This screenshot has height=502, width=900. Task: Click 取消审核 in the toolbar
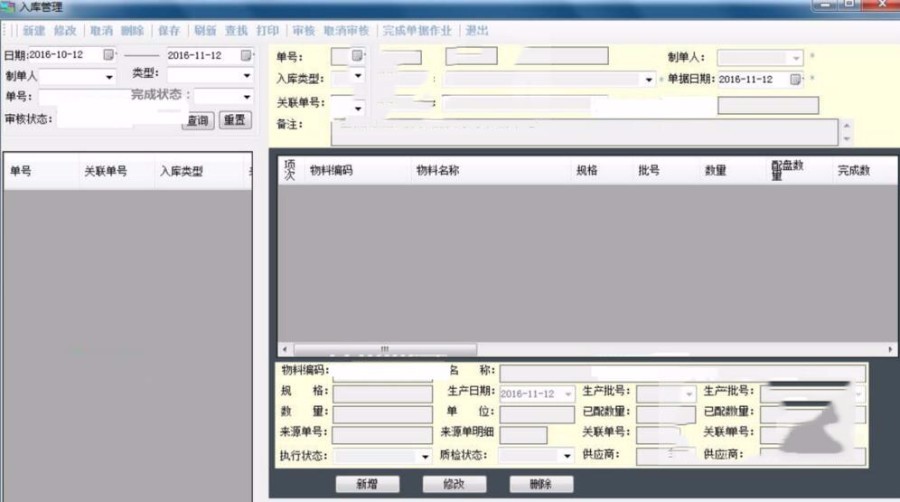tap(346, 31)
